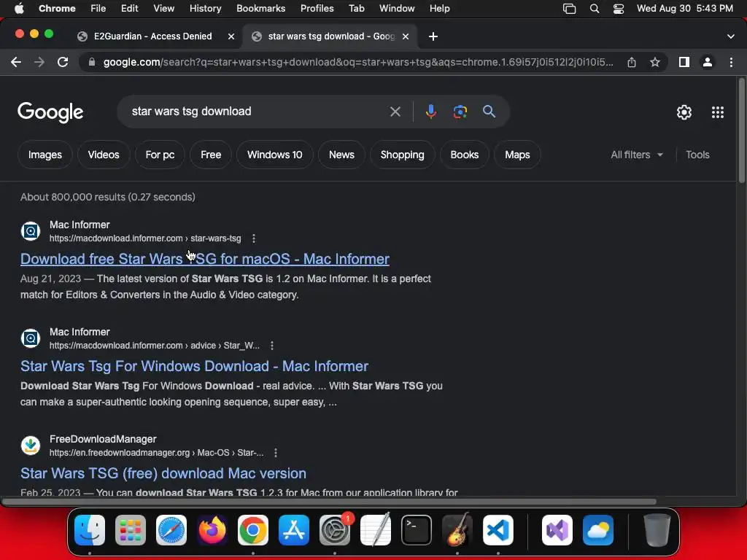This screenshot has width=747, height=560.
Task: Filter results by Videos
Action: pyautogui.click(x=104, y=155)
